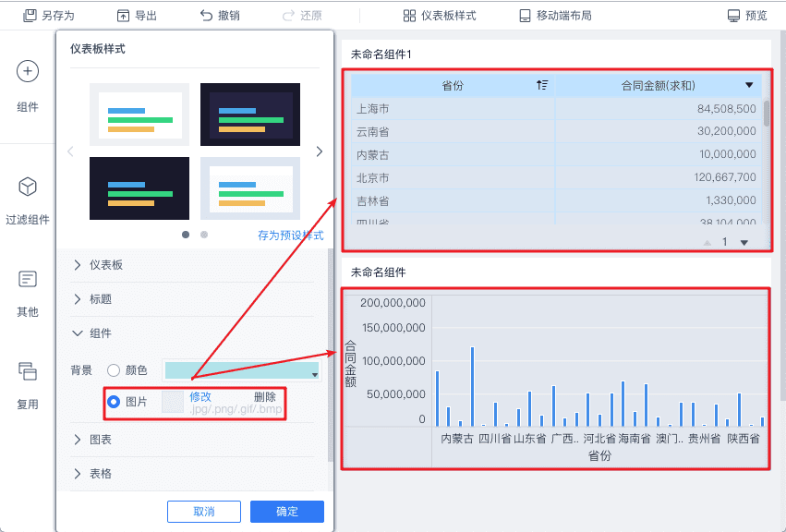Click the 仪表板样式 grid icon in toolbar
This screenshot has width=786, height=532.
pyautogui.click(x=409, y=16)
